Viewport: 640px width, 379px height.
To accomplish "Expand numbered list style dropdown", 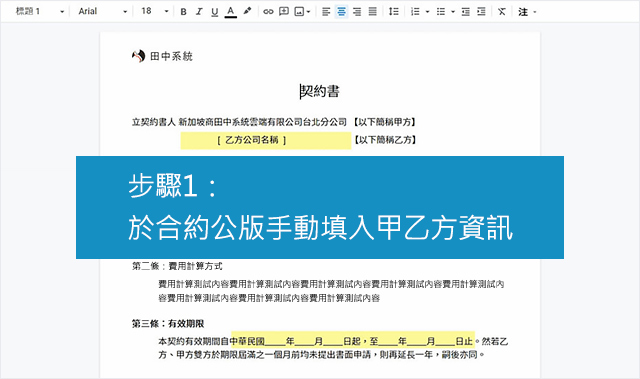I will click(427, 12).
